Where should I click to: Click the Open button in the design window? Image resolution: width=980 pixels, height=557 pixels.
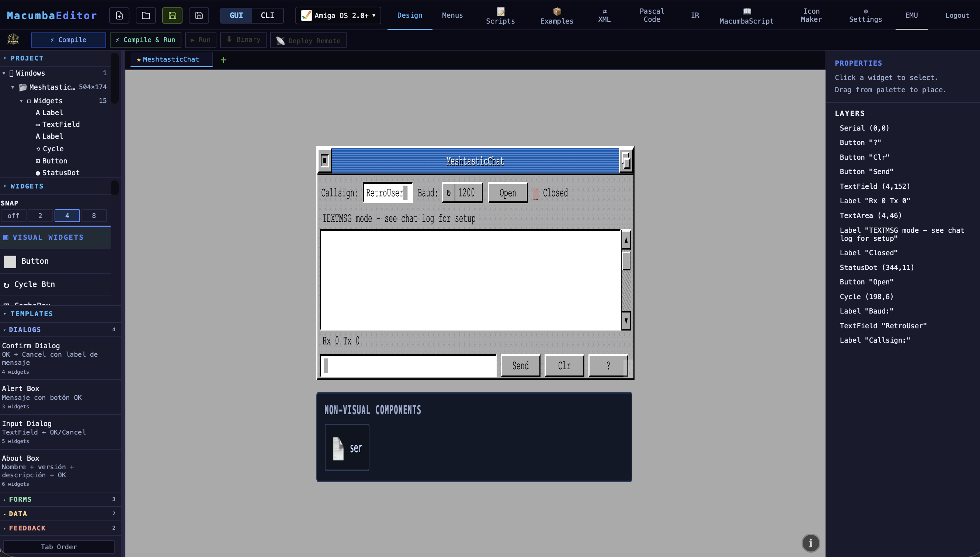tap(508, 193)
